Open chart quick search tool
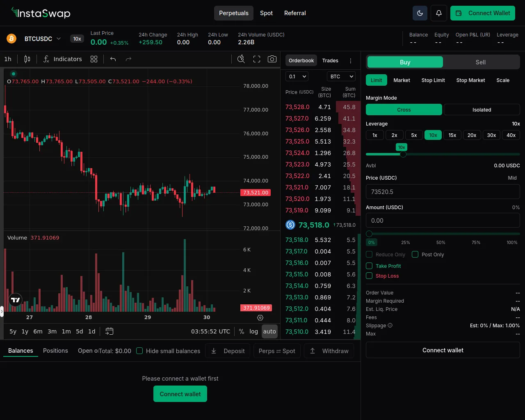525x420 pixels. pos(241,59)
